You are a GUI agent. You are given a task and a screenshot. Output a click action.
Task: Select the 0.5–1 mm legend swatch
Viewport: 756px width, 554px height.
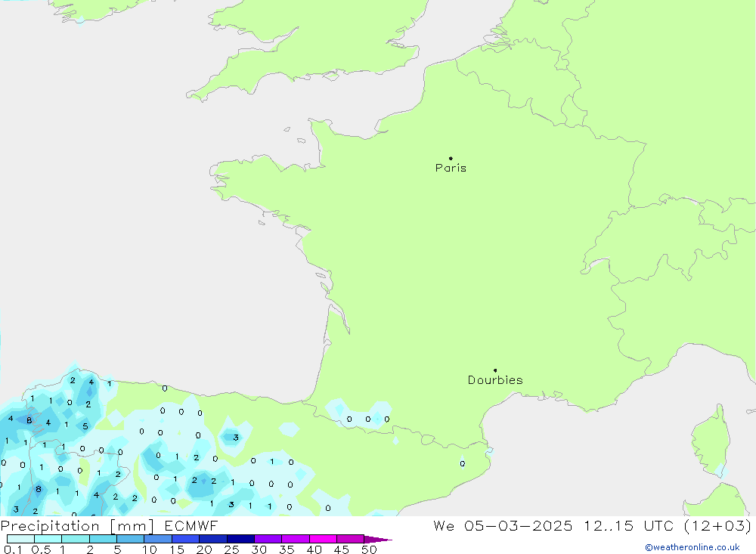tap(48, 539)
